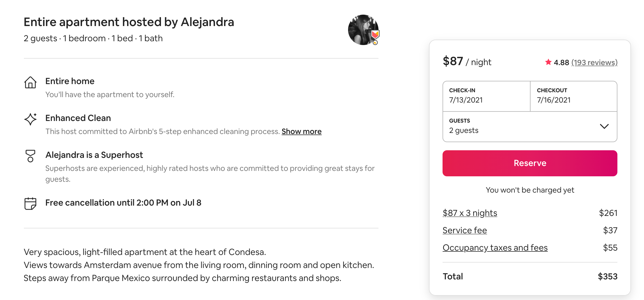This screenshot has height=300, width=644.
Task: Open the 193 reviews link
Action: [594, 62]
